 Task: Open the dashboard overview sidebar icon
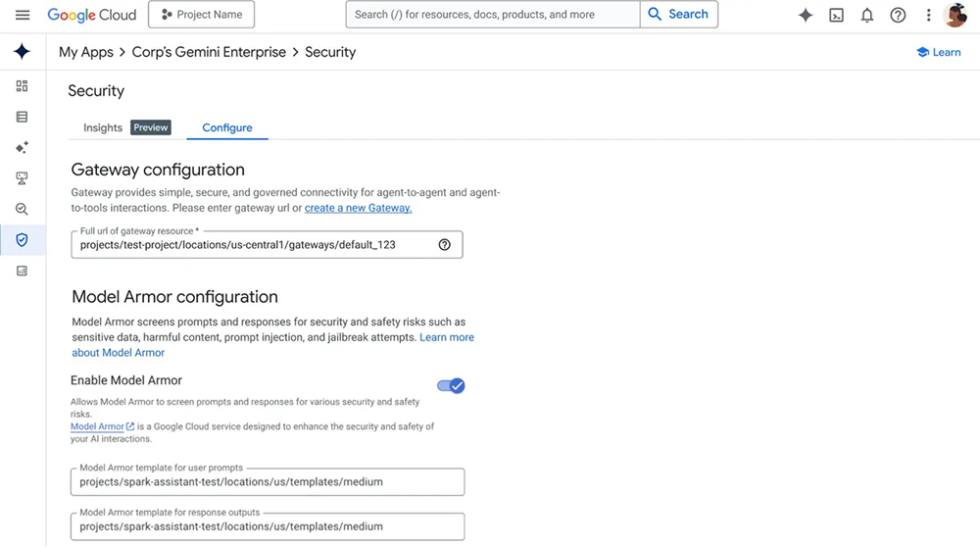(22, 85)
